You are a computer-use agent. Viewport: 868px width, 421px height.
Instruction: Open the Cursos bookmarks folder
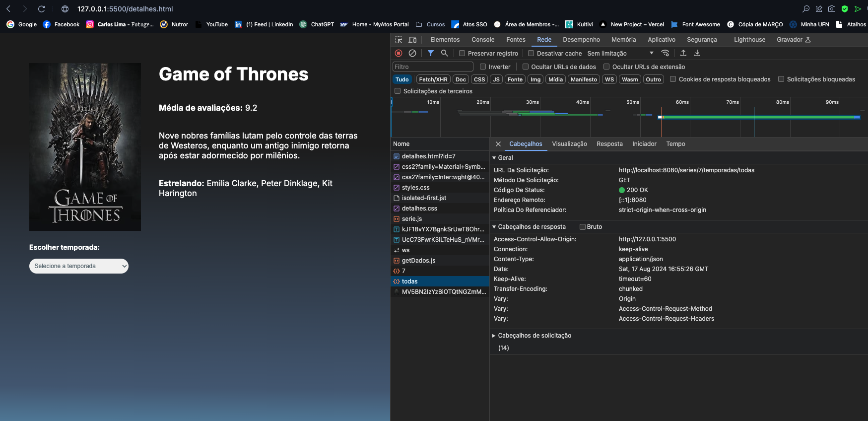430,24
